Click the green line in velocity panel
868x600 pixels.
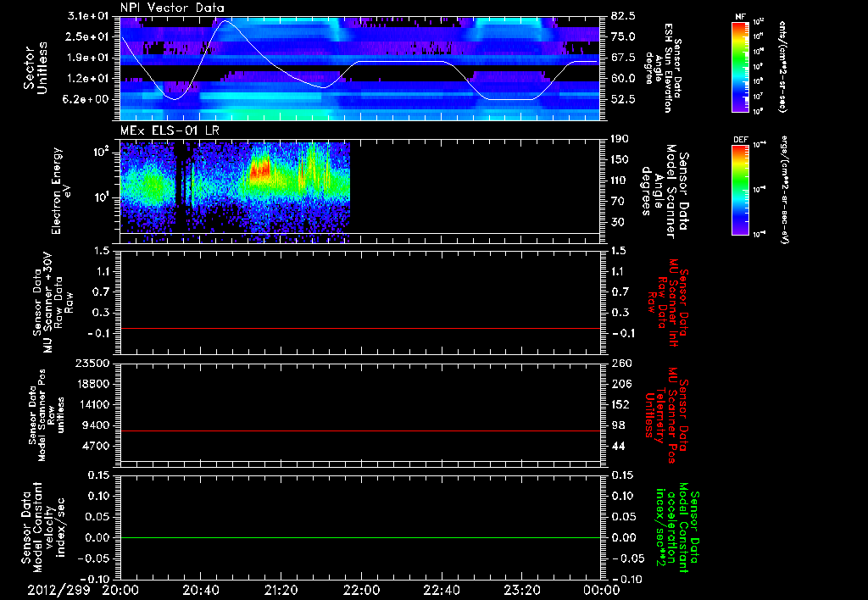coord(360,537)
